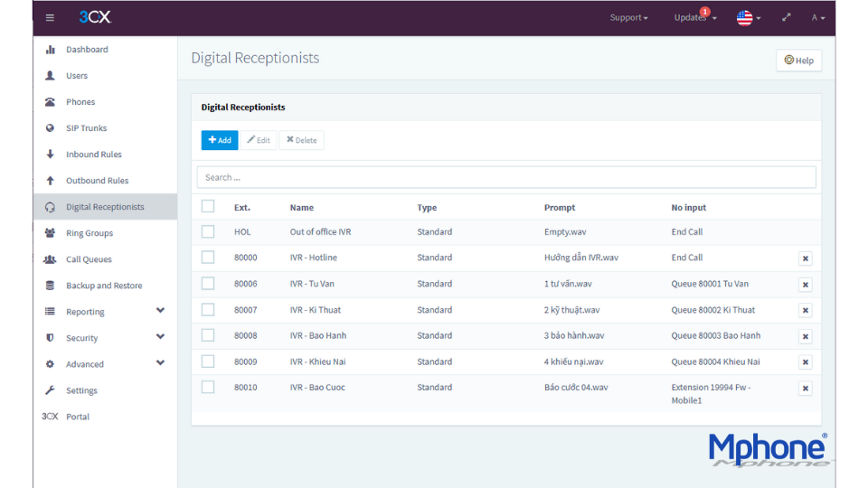Click the No input column header
This screenshot has width=868, height=488.
coord(689,208)
